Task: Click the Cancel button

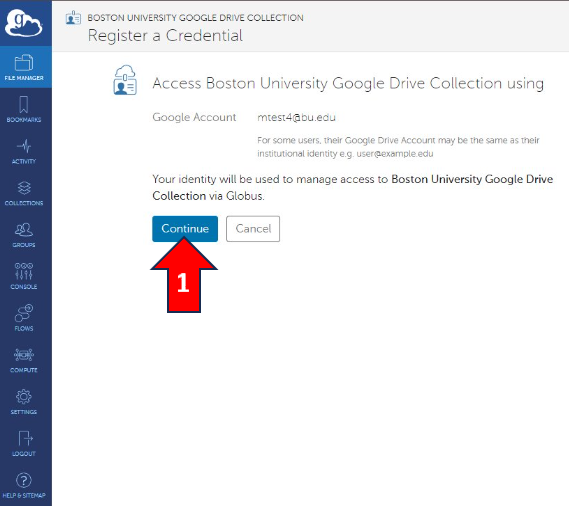Action: coord(253,229)
